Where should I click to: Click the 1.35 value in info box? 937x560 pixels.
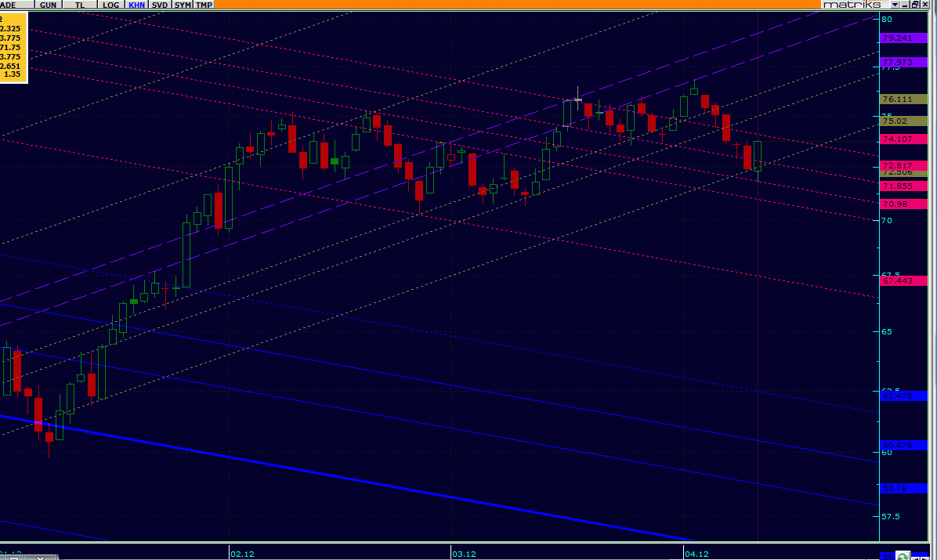click(x=12, y=74)
